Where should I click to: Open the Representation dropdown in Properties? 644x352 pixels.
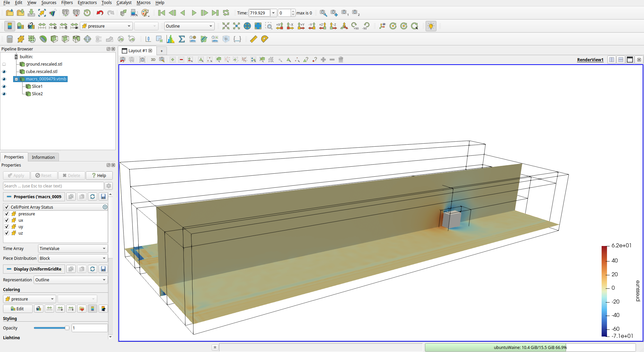(x=71, y=280)
